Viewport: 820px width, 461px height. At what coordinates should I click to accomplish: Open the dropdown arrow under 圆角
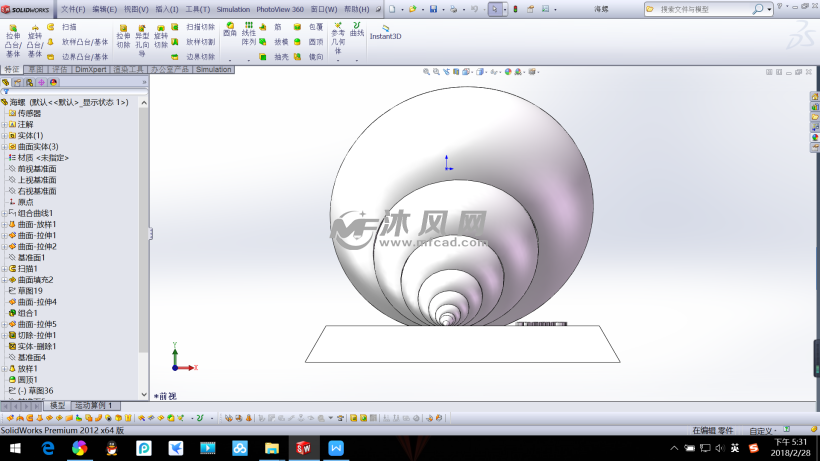(230, 60)
